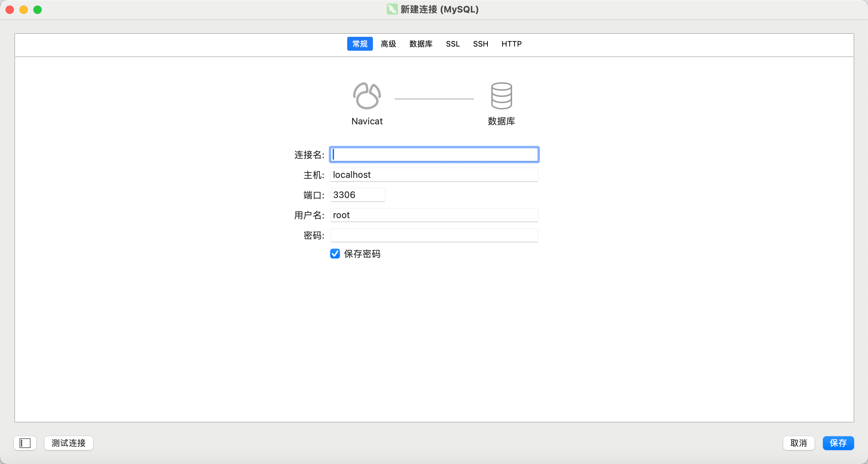868x464 pixels.
Task: Open the 数据库 tab
Action: point(421,44)
